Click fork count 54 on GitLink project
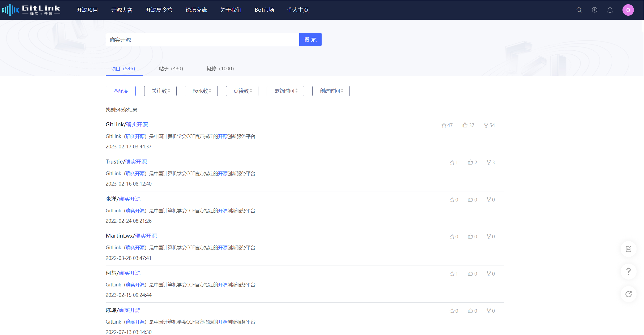 pos(489,125)
